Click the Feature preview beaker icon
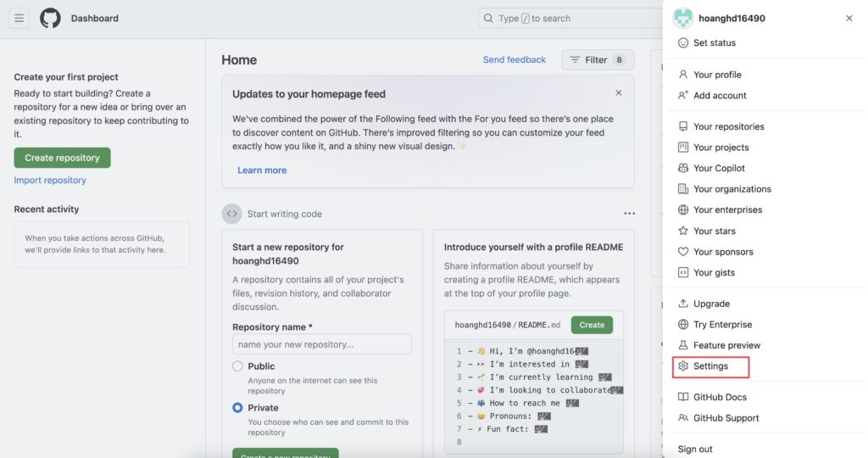The width and height of the screenshot is (868, 458). click(683, 345)
